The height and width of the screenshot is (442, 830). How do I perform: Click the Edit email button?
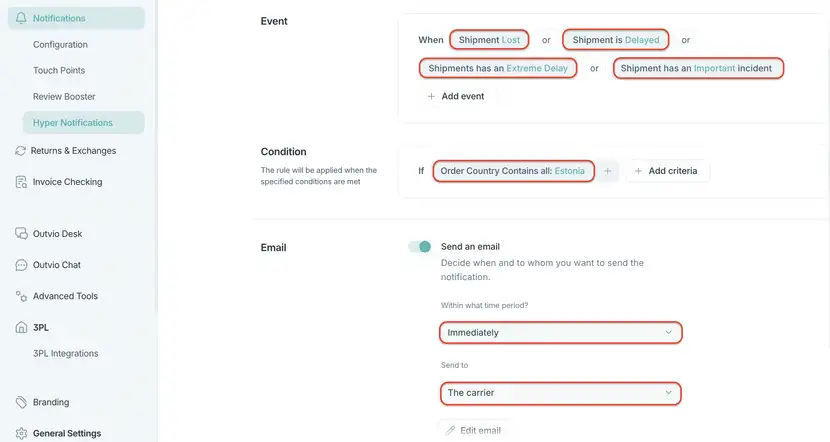coord(474,430)
